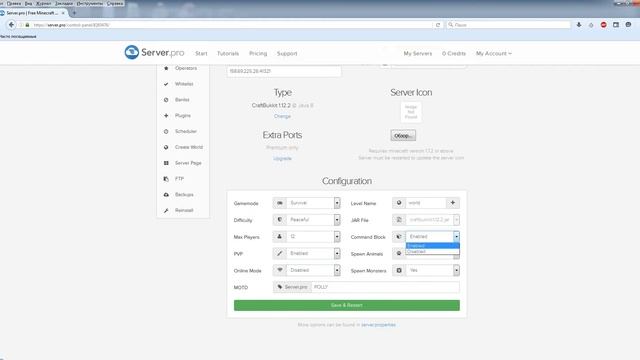The image size is (640, 360).
Task: Open the Scheduler sidebar item
Action: (186, 131)
